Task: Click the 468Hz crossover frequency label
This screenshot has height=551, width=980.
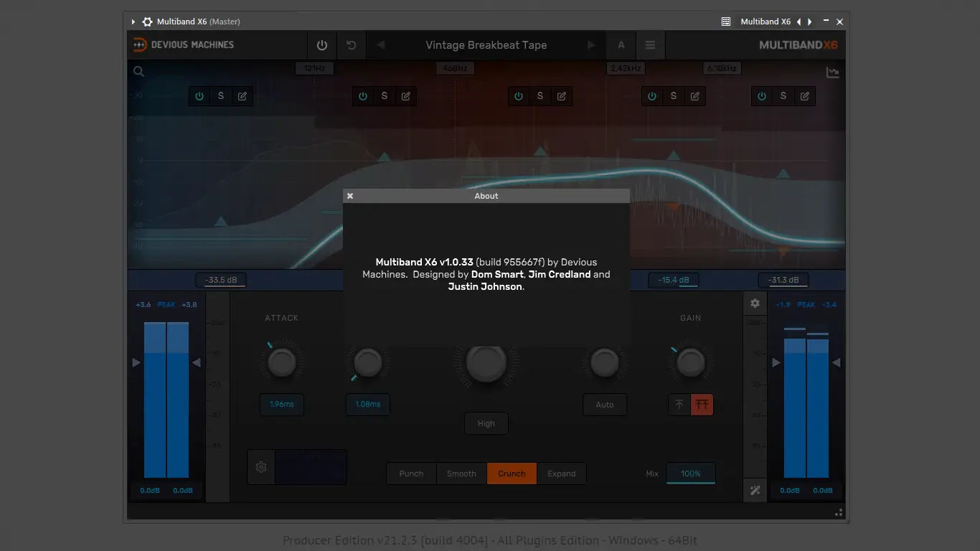Action: (x=455, y=68)
